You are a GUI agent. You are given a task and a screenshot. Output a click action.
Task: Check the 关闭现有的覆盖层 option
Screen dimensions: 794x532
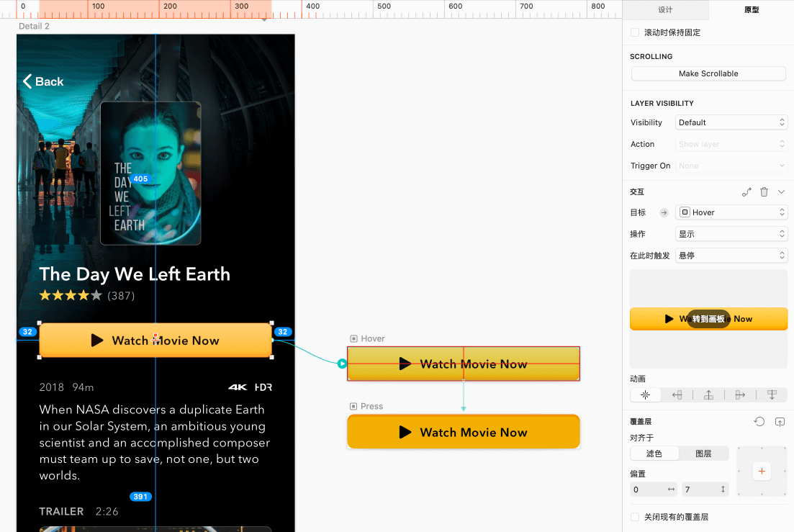click(x=635, y=517)
